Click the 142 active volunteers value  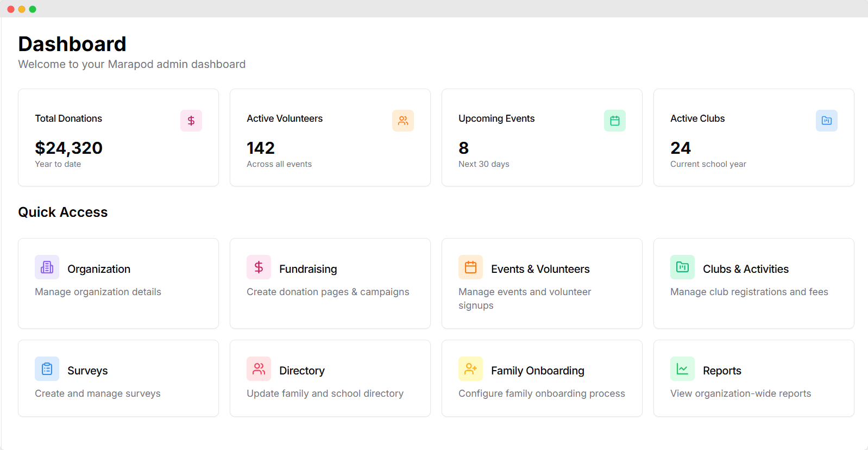261,148
